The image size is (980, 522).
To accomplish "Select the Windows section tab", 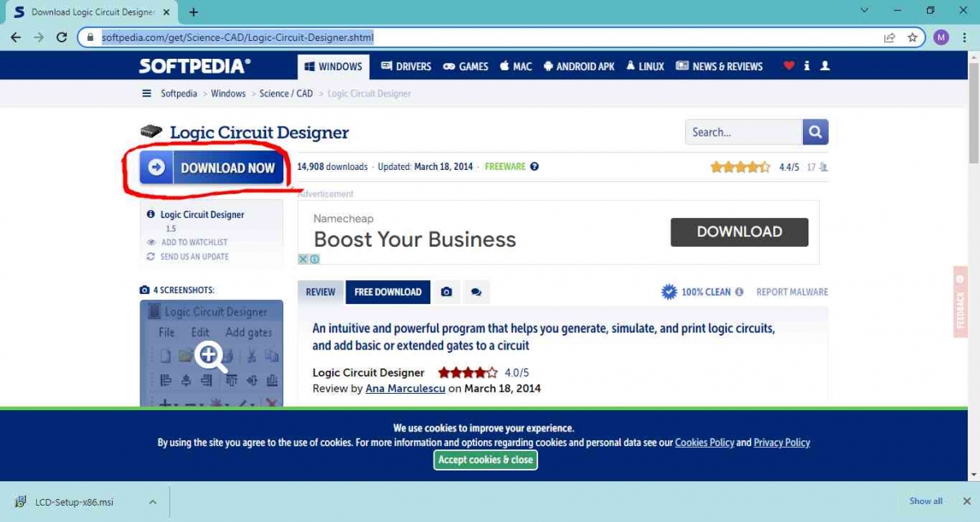I will tap(333, 67).
